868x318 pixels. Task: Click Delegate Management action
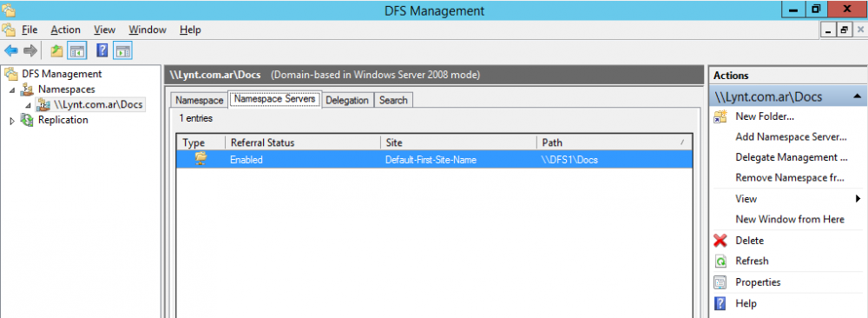(x=792, y=157)
